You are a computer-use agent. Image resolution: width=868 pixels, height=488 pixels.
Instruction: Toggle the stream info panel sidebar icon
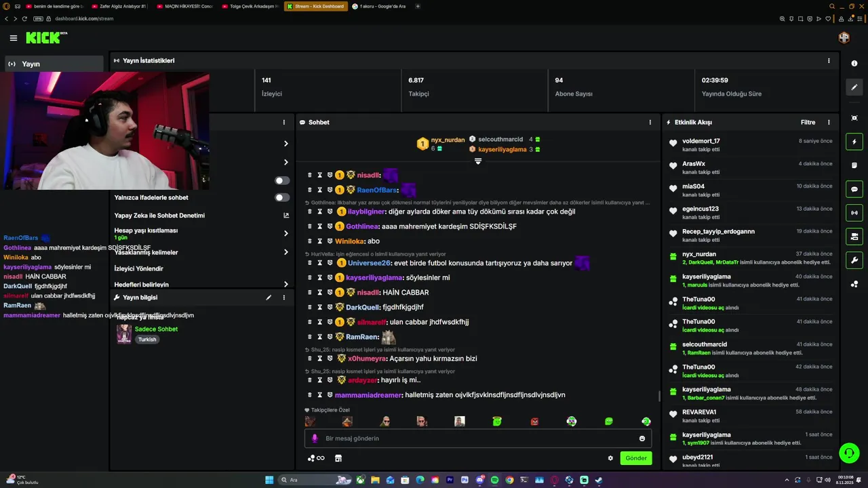click(x=854, y=237)
